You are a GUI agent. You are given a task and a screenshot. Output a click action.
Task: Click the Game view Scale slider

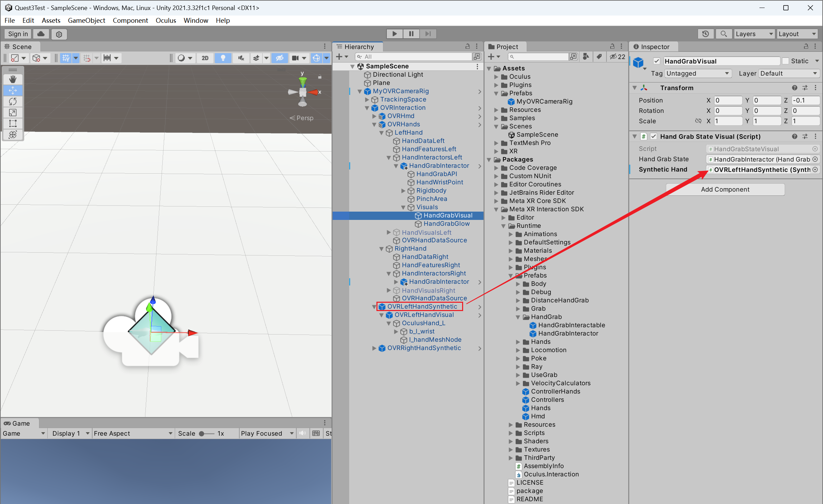tap(207, 434)
